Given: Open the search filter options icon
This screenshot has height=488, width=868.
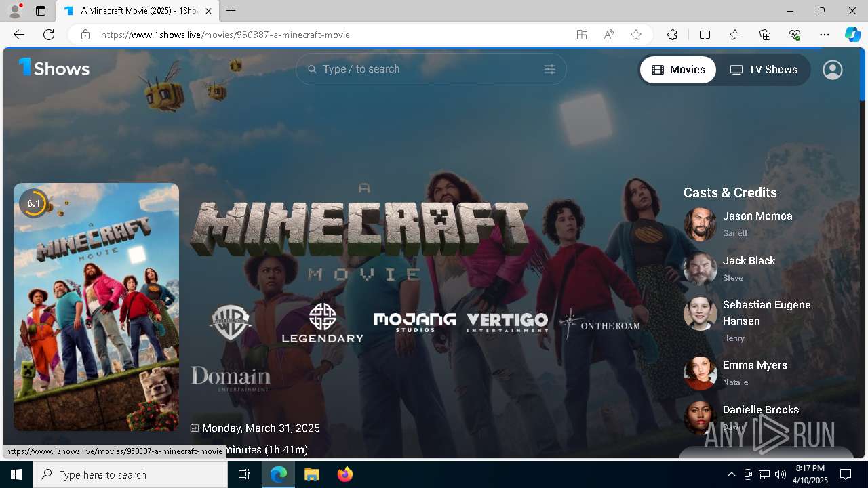Looking at the screenshot, I should click(x=549, y=69).
